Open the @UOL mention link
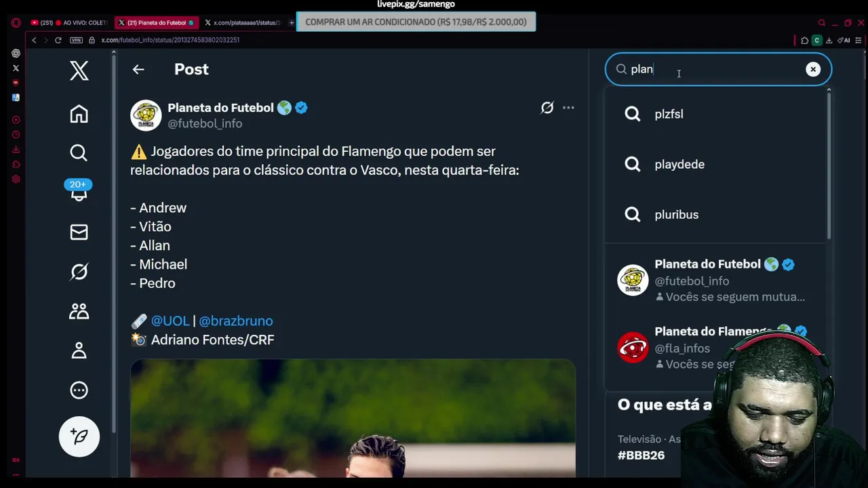Viewport: 868px width, 488px height. pyautogui.click(x=170, y=321)
